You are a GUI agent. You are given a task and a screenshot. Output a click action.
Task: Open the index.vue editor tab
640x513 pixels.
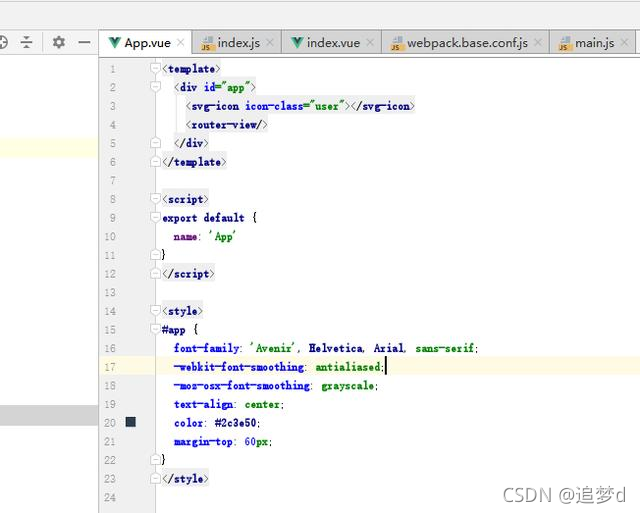(331, 43)
